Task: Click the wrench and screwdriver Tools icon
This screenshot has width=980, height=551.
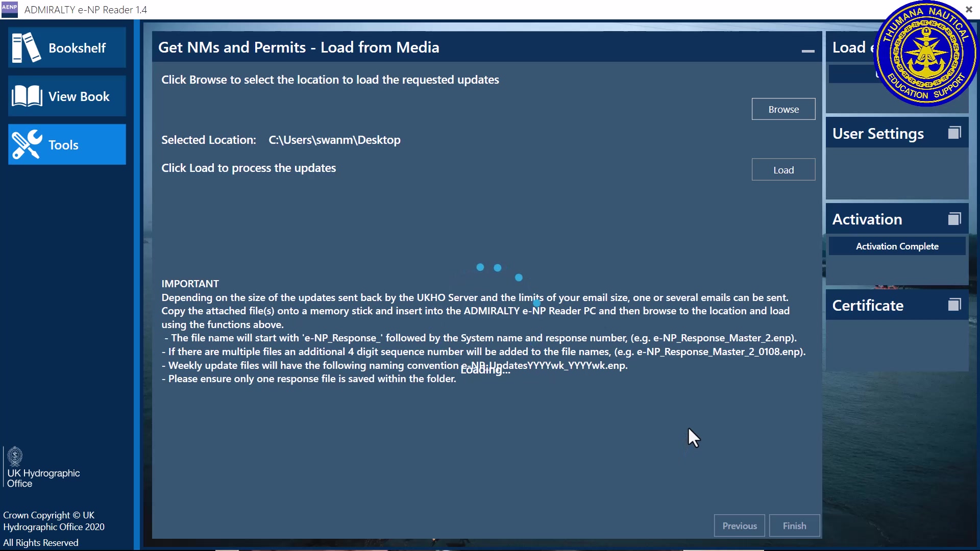Action: (x=27, y=144)
